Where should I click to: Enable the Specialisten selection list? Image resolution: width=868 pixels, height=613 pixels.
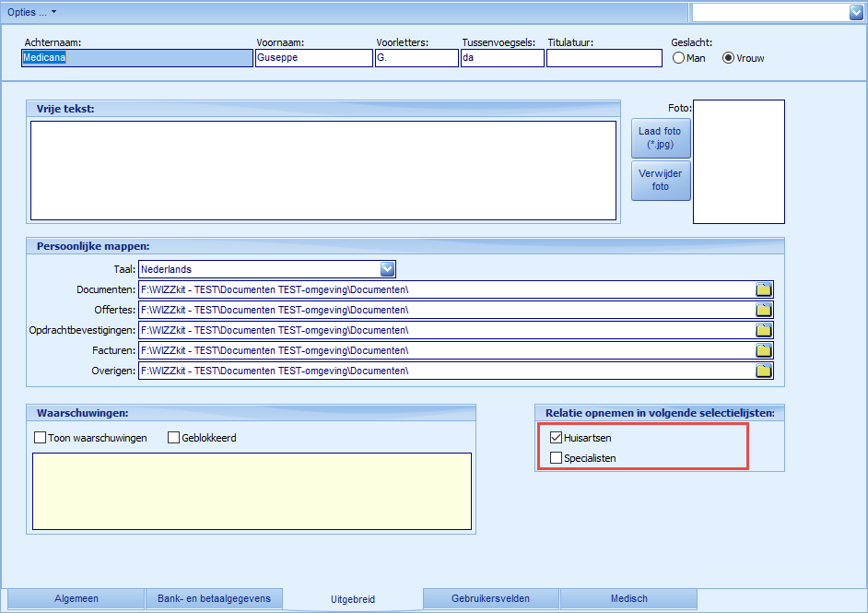[556, 457]
